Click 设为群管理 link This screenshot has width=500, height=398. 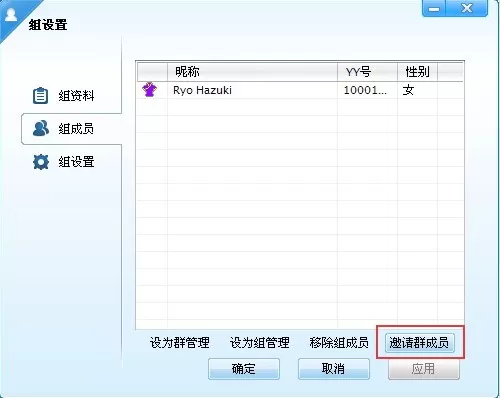pyautogui.click(x=179, y=343)
